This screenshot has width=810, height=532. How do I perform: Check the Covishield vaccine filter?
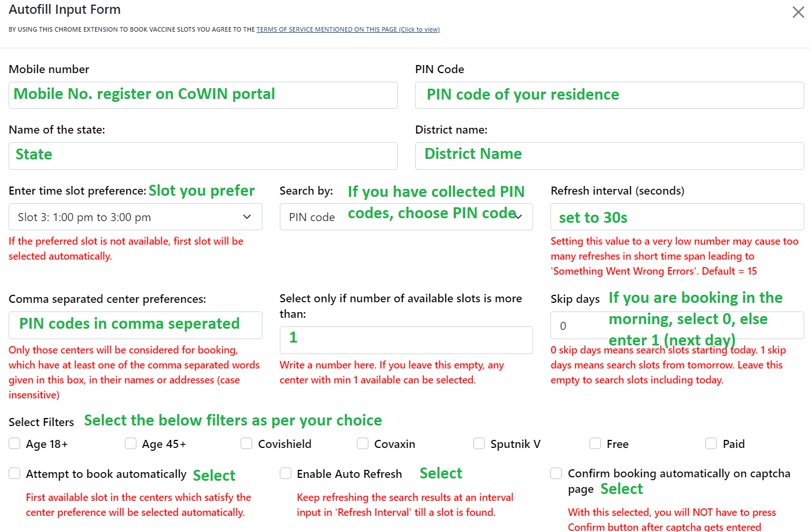point(246,443)
